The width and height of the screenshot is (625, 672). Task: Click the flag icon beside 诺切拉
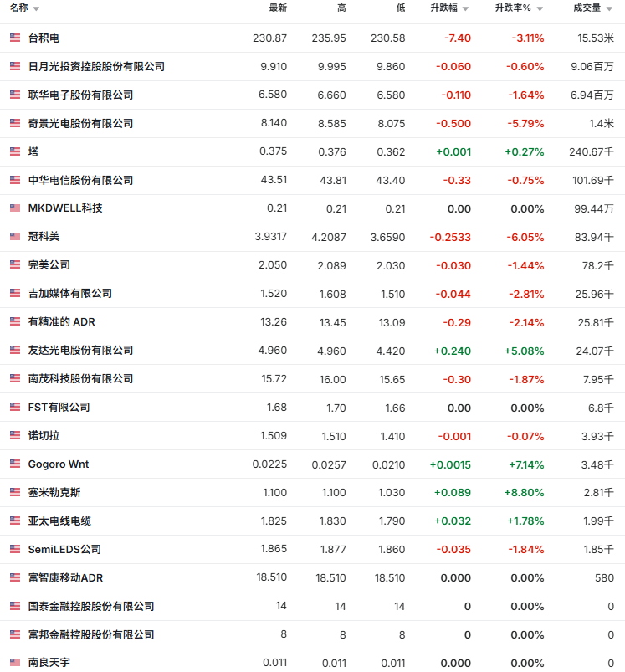15,435
